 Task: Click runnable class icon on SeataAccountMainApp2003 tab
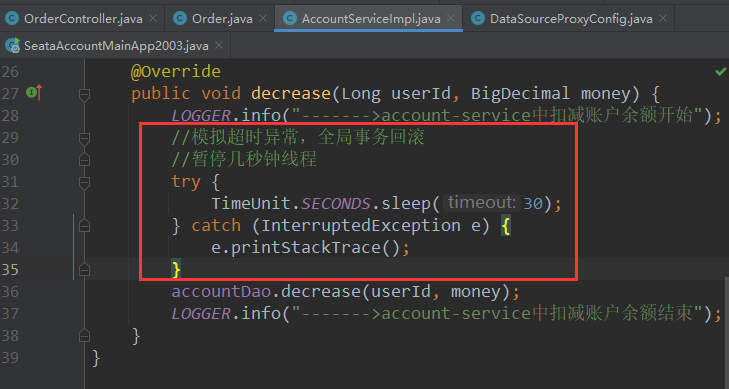13,46
